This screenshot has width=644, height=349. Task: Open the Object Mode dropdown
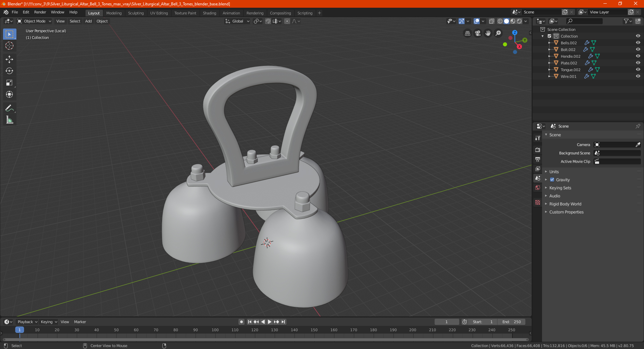pos(34,21)
